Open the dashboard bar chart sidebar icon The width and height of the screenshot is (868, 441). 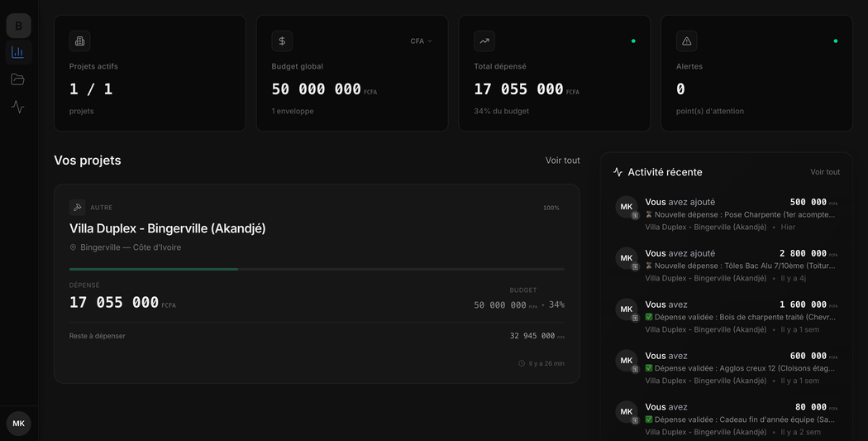17,53
